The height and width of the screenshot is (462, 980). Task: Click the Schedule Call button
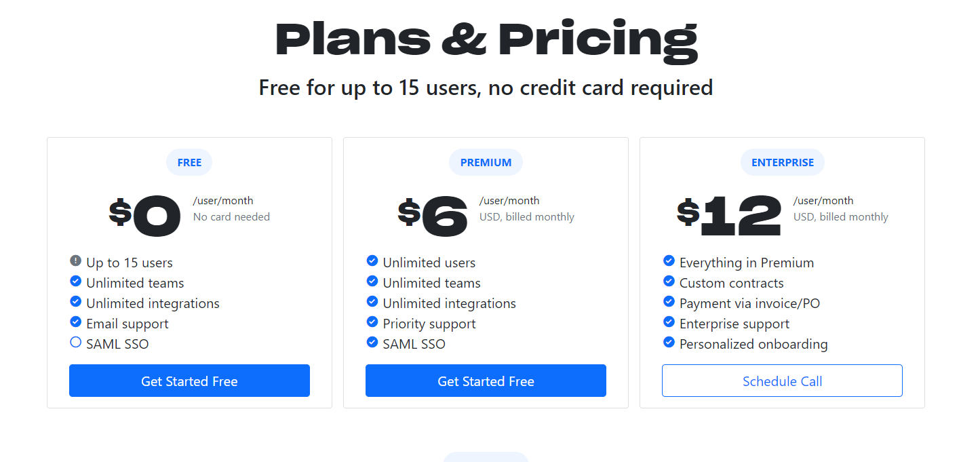click(x=782, y=381)
